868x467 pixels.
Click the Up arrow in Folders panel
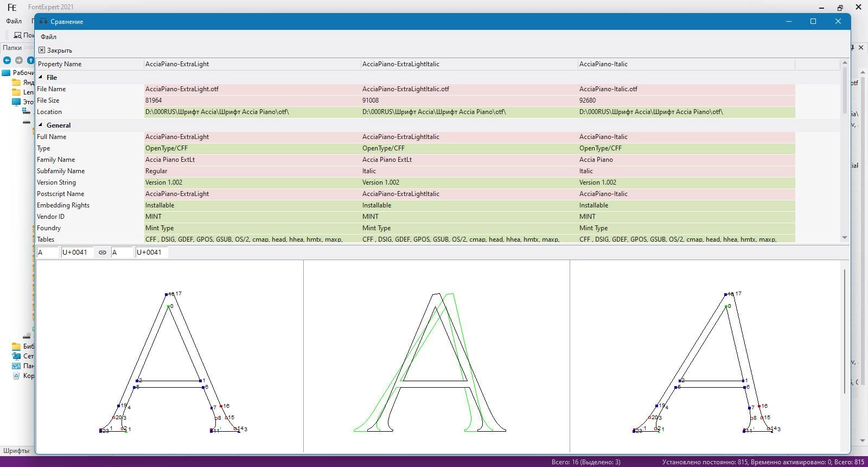(x=30, y=60)
